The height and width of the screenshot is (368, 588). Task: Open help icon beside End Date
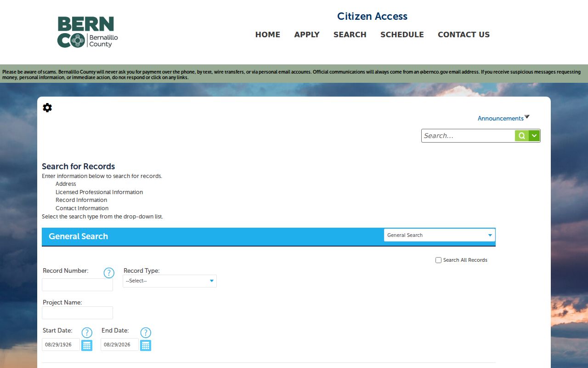146,333
